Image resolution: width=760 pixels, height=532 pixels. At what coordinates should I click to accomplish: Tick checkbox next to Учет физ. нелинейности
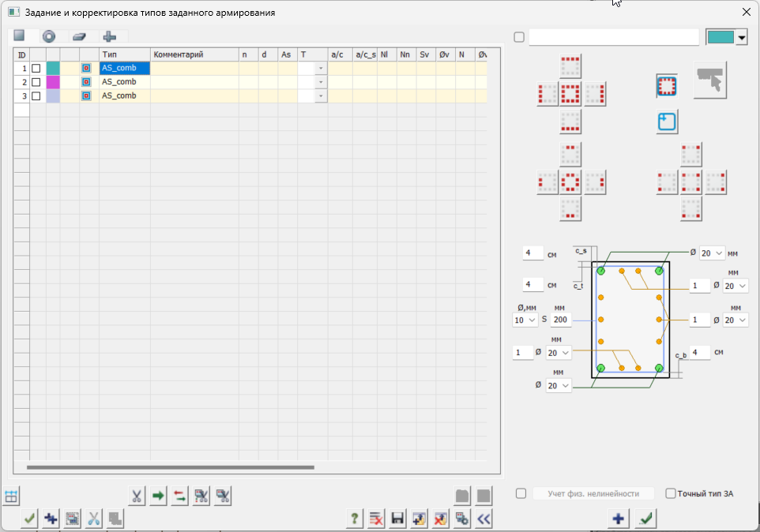point(521,493)
